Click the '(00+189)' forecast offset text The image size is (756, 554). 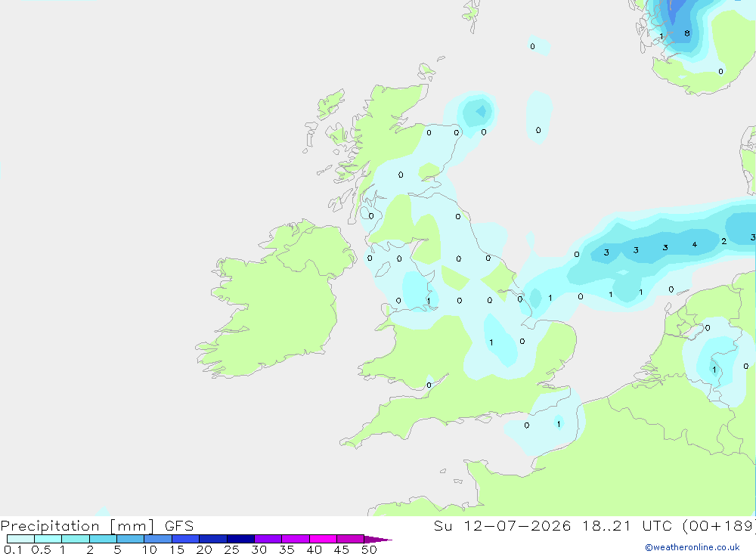[718, 525]
